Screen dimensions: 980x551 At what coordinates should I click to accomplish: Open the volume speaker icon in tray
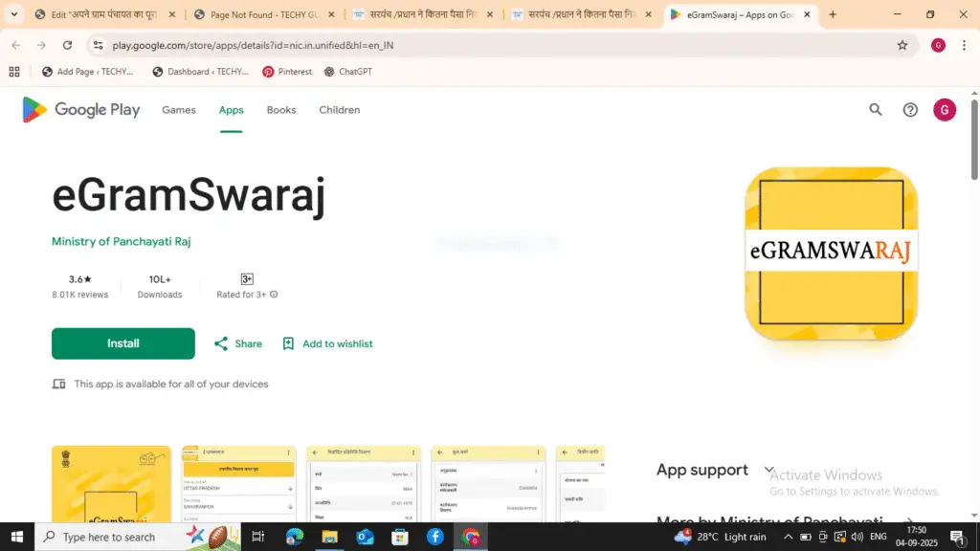[857, 537]
